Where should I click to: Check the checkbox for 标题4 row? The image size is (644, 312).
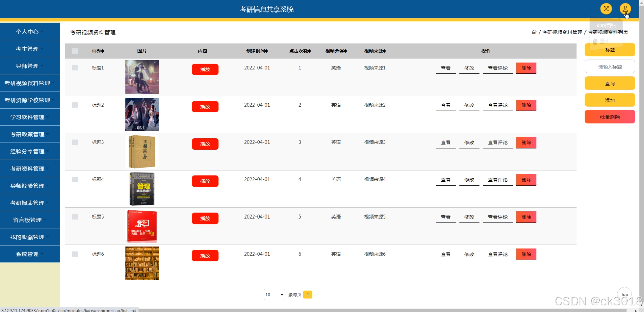75,179
